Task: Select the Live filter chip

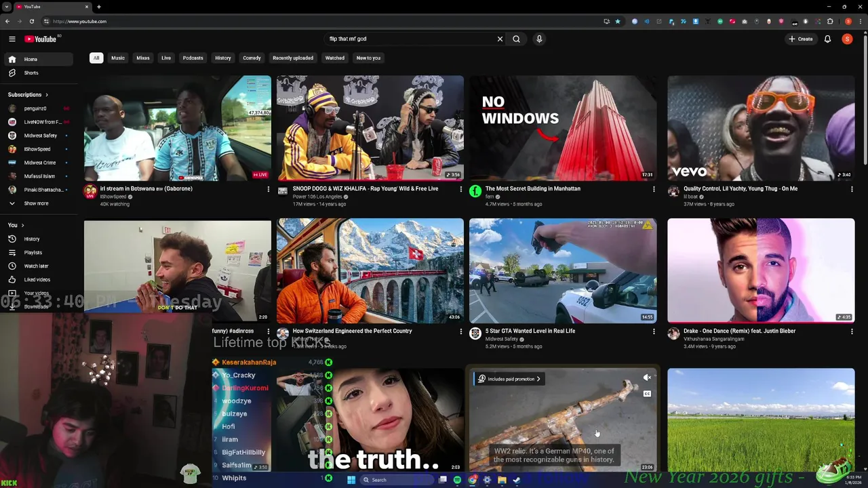Action: tap(166, 58)
